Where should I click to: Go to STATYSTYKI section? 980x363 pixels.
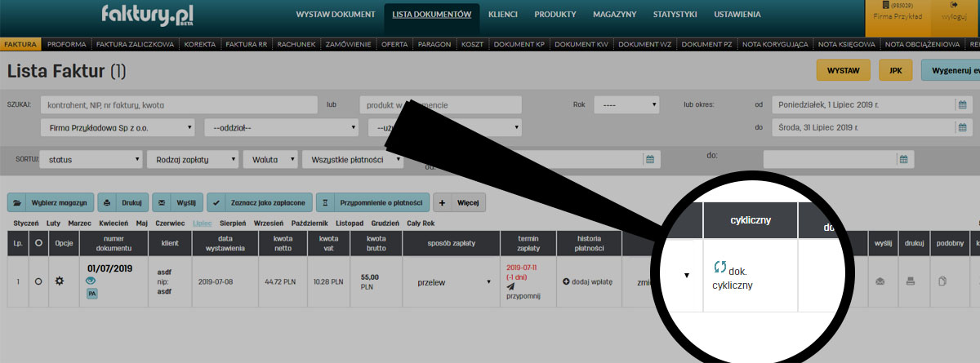pyautogui.click(x=675, y=15)
